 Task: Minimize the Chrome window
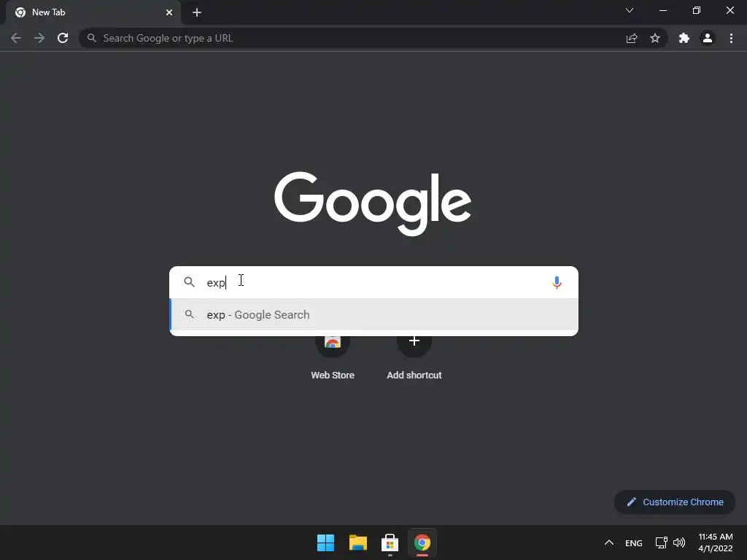663,10
